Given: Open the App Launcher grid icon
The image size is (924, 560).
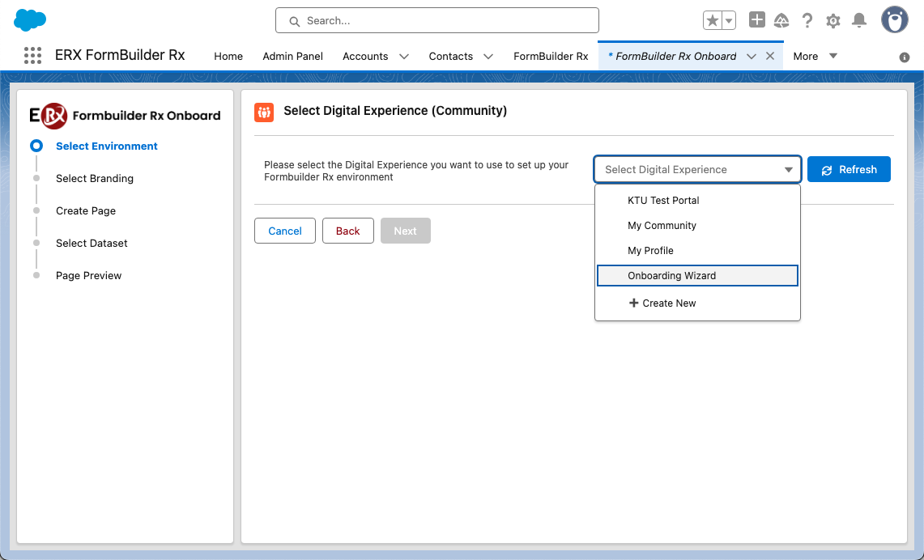Looking at the screenshot, I should [32, 56].
